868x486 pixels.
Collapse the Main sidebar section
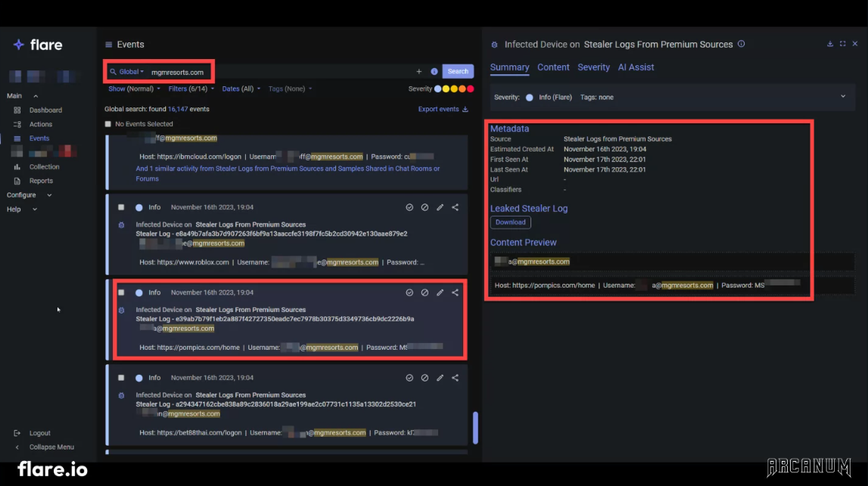(36, 96)
